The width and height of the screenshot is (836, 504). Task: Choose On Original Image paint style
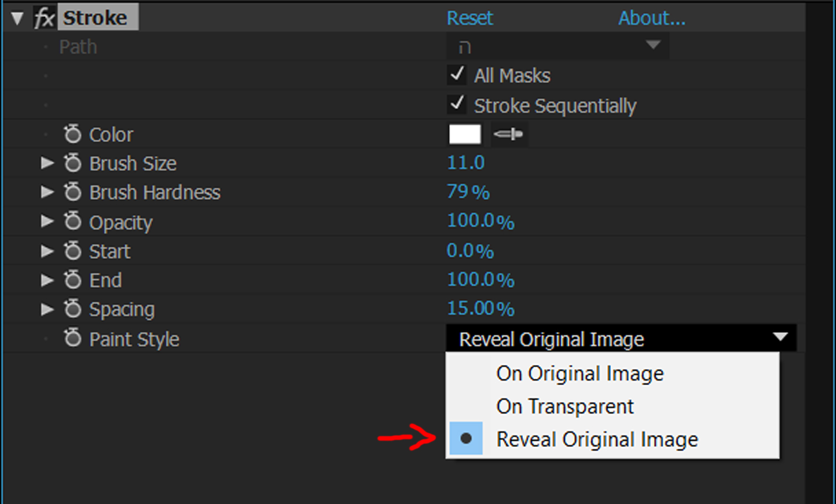[x=580, y=373]
